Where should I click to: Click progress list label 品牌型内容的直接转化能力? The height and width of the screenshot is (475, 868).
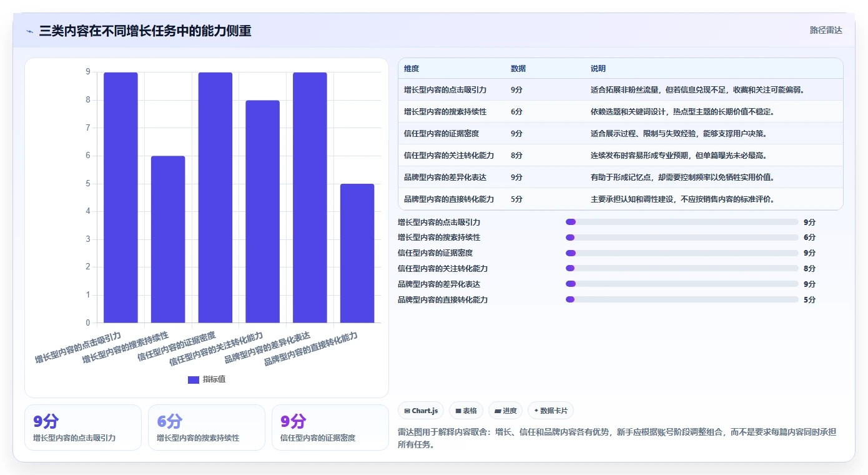(x=443, y=299)
